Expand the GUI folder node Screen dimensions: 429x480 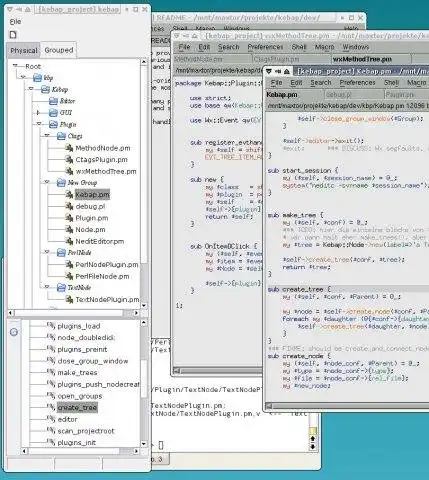point(38,113)
